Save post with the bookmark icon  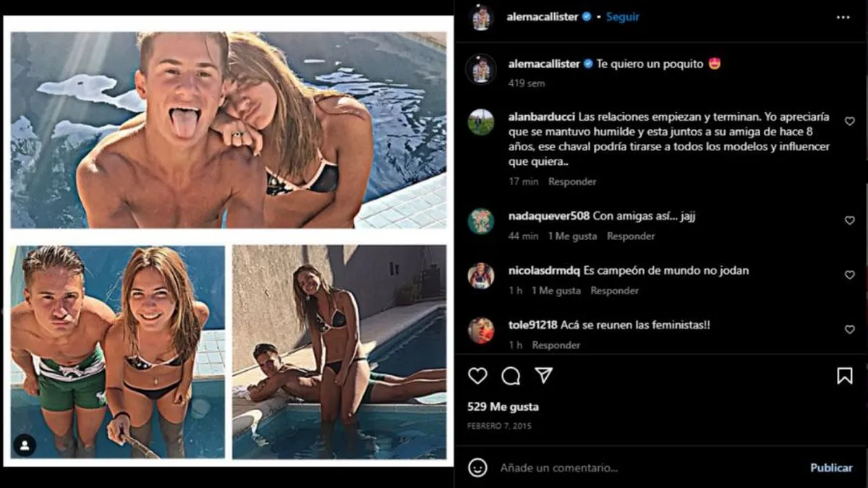844,376
